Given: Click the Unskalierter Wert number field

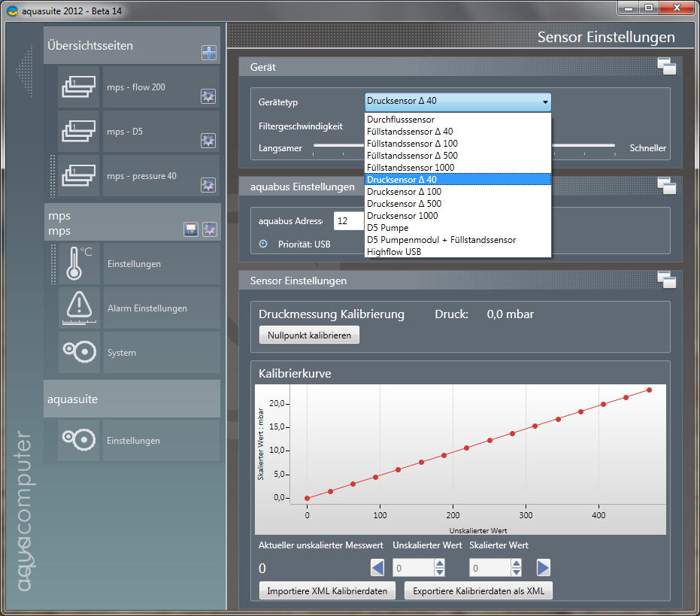Looking at the screenshot, I should 414,568.
